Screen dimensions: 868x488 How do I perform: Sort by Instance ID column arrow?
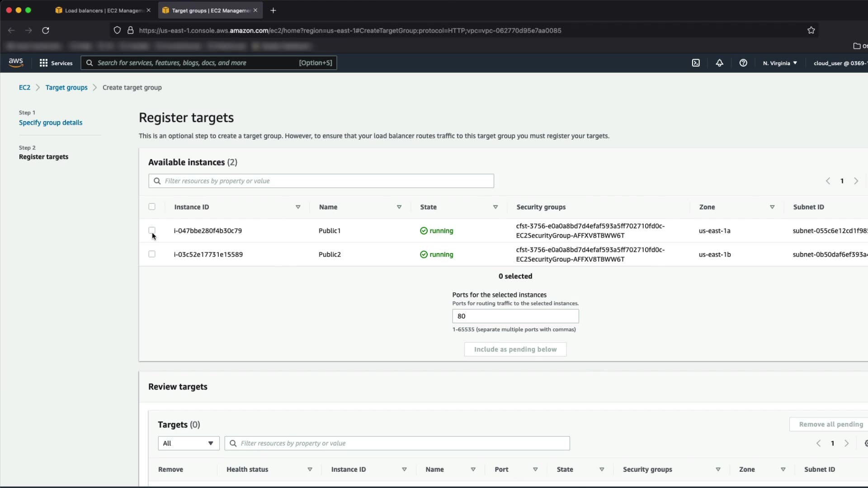tap(298, 207)
